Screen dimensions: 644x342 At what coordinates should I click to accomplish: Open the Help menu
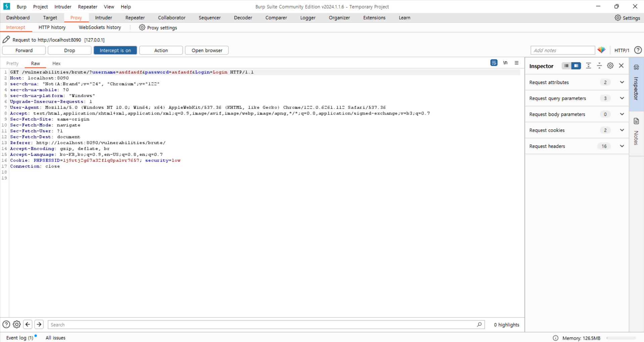point(126,7)
